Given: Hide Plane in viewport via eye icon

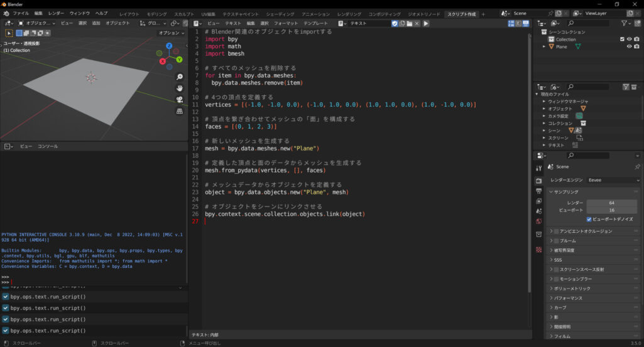Looking at the screenshot, I should pos(629,46).
